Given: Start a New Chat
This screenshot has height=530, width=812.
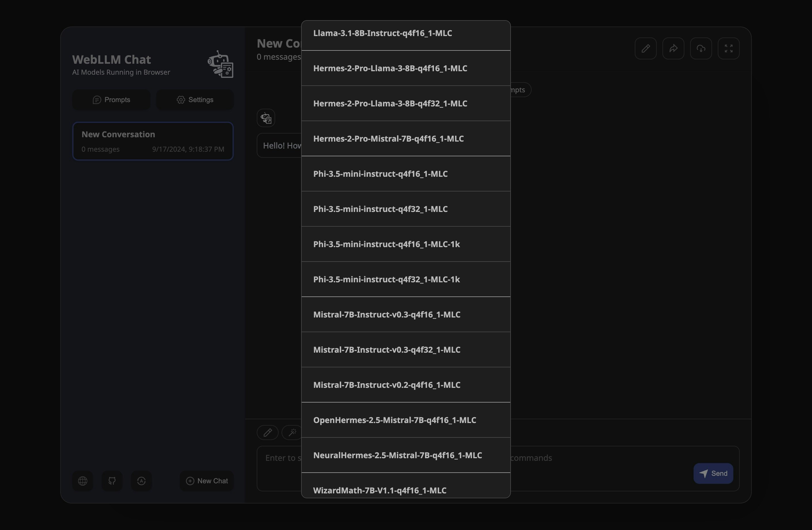Looking at the screenshot, I should [206, 481].
